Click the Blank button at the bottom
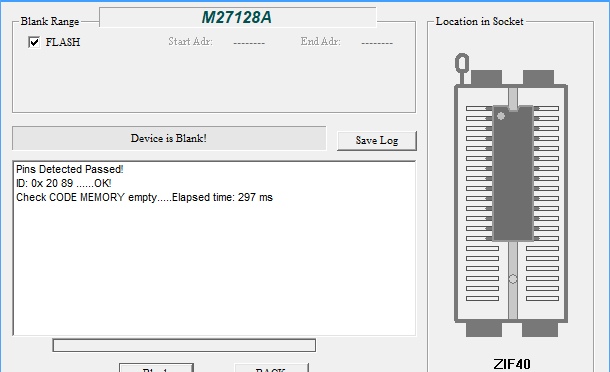610x372 pixels. tap(156, 368)
